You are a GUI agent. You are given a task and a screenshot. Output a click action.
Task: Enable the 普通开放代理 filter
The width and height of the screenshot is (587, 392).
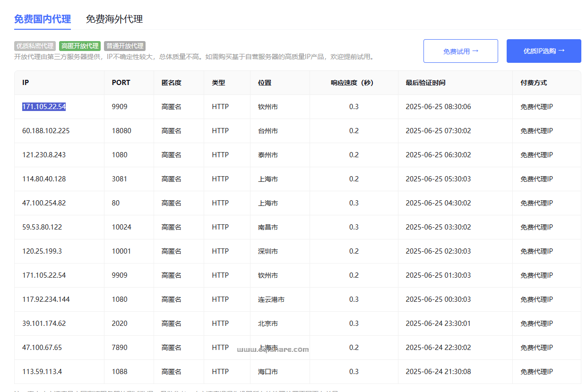tap(125, 46)
